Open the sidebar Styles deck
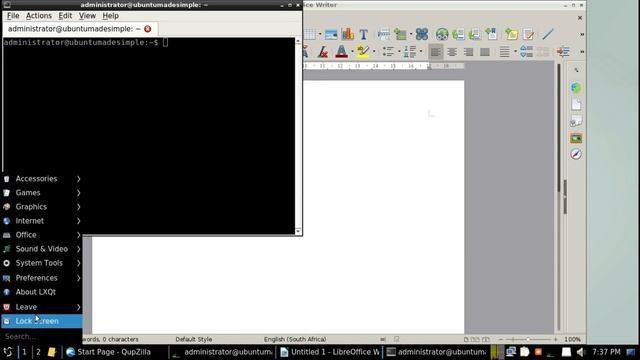This screenshot has height=360, width=640. 576,121
